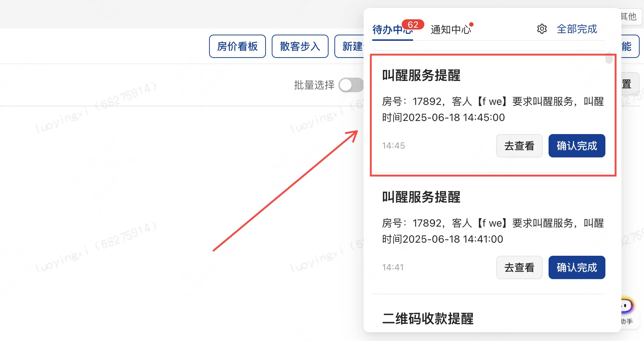Switch to the 通知中心 tab

click(451, 30)
